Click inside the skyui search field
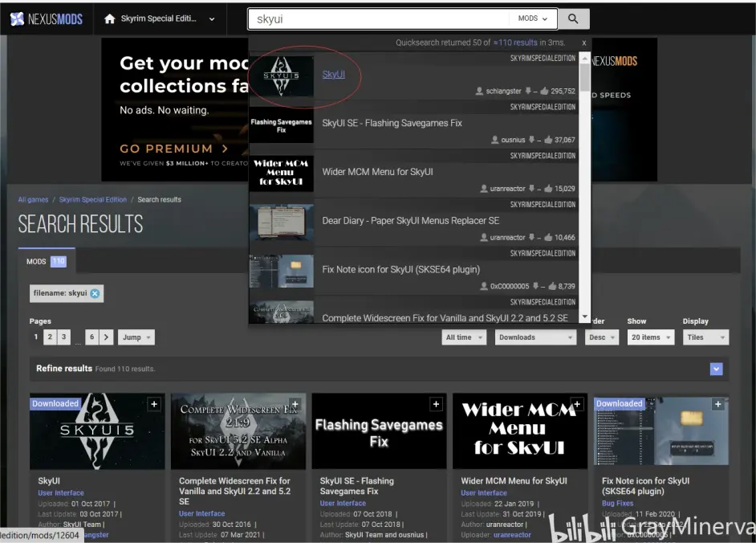The width and height of the screenshot is (756, 543). pos(377,18)
